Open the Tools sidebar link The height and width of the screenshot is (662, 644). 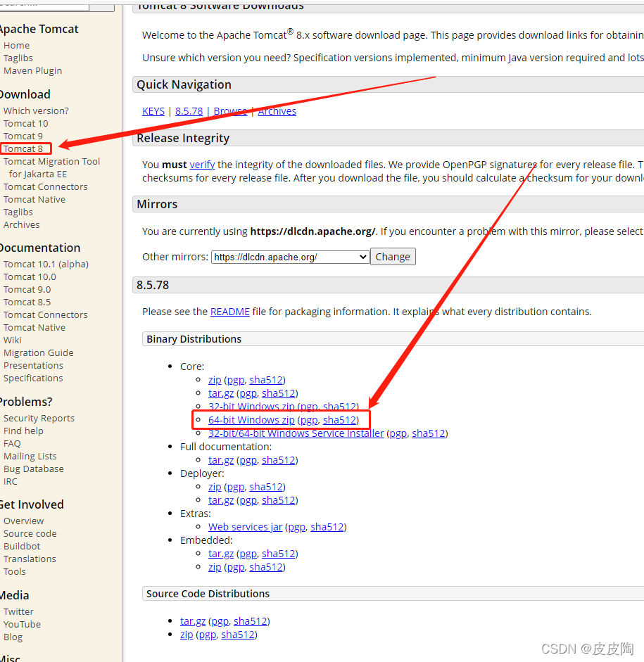(x=14, y=571)
